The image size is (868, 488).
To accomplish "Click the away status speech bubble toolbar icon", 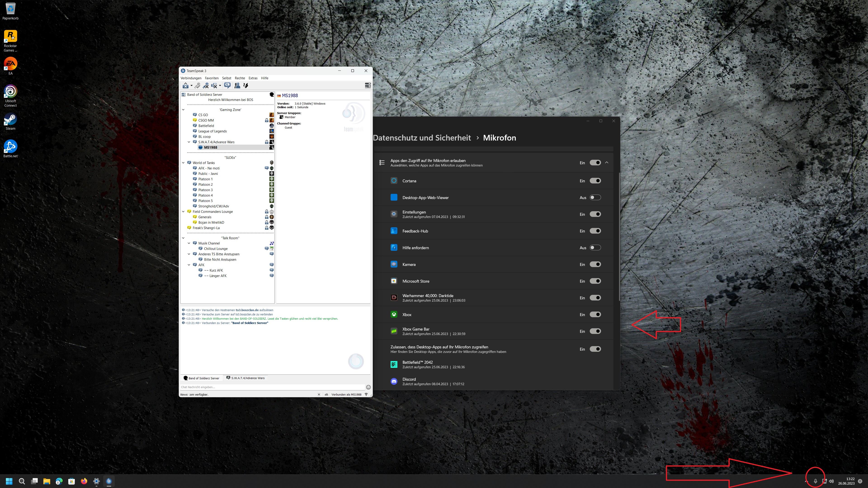I will point(227,86).
